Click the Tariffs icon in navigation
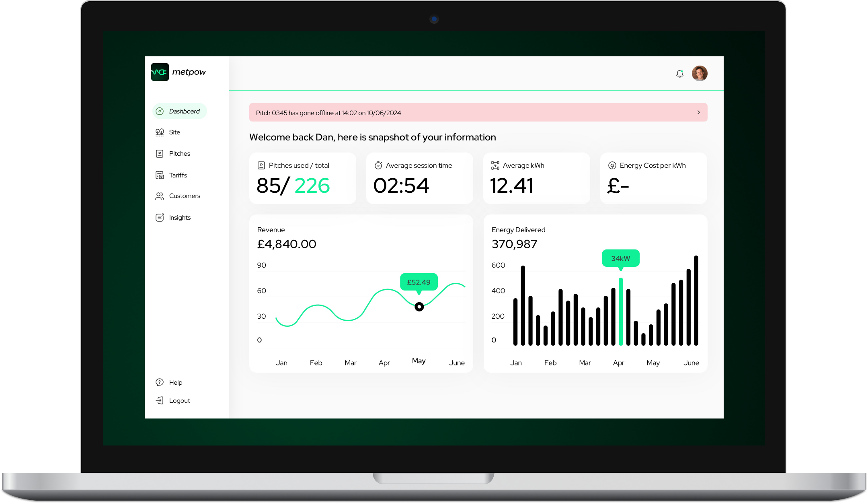The image size is (868, 503). (160, 175)
